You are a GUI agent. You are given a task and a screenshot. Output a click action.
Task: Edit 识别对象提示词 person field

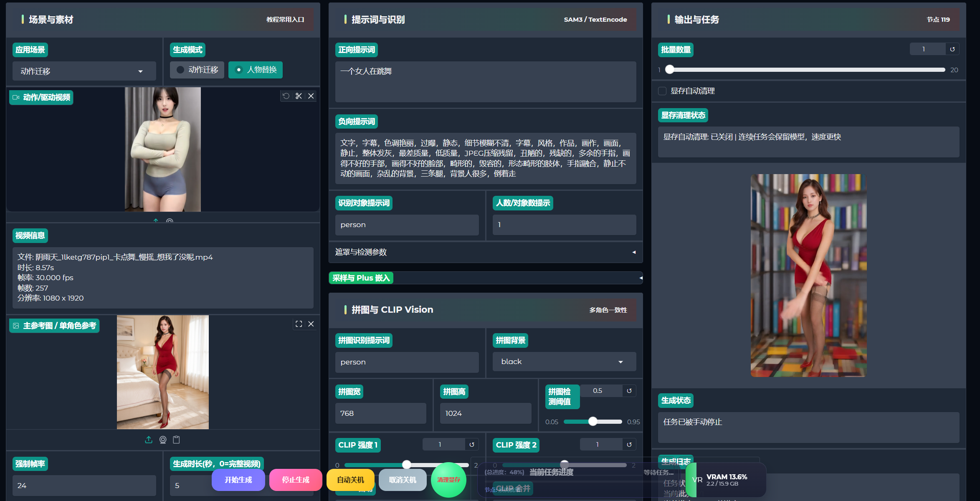point(407,225)
